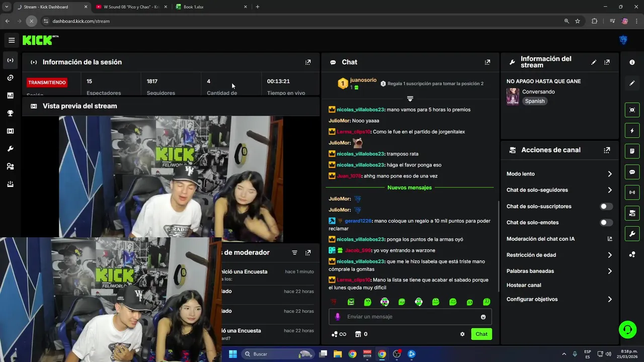Pop out the Chat panel
644x362 pixels.
pyautogui.click(x=487, y=62)
